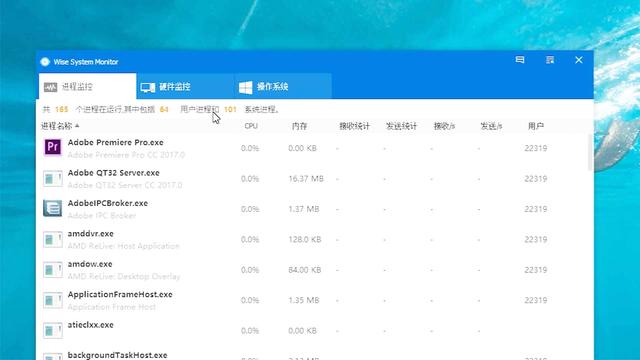Click the total process count 165

pos(61,109)
